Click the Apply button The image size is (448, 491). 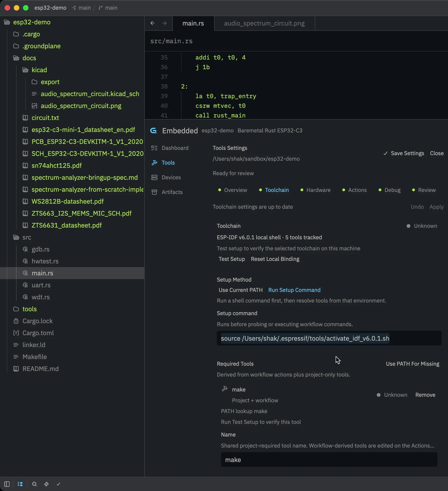(x=436, y=207)
